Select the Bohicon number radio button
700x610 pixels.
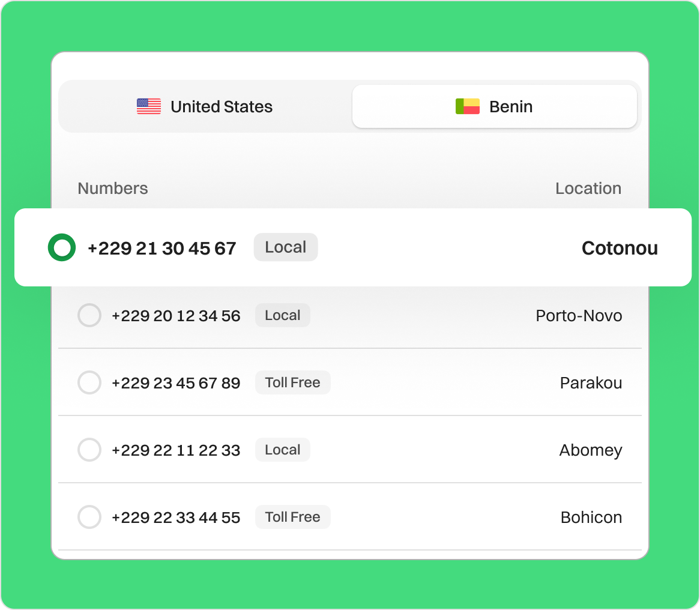(x=89, y=518)
